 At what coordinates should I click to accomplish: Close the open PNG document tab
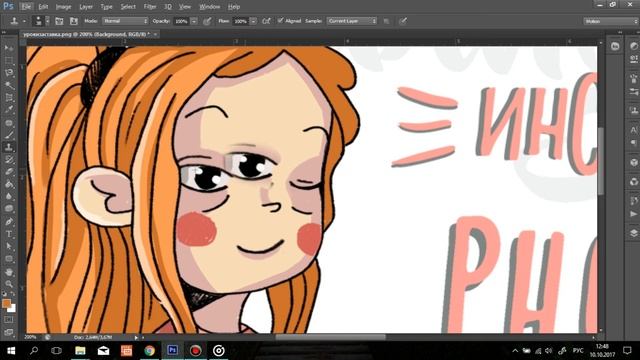[156, 34]
